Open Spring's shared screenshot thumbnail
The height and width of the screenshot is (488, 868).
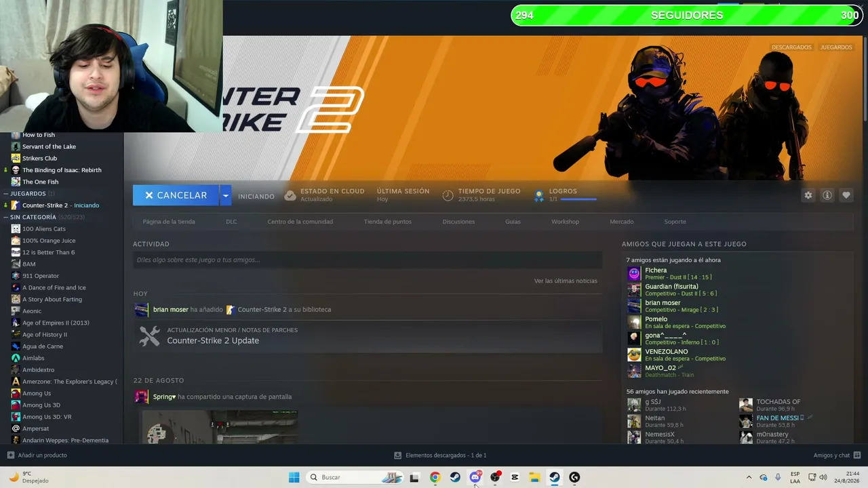pos(219,426)
